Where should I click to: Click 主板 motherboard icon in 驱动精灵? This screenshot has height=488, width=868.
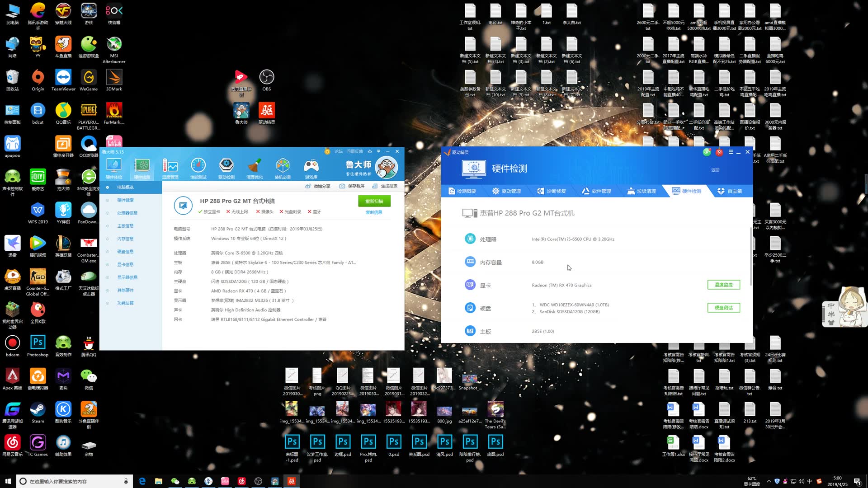coord(470,331)
